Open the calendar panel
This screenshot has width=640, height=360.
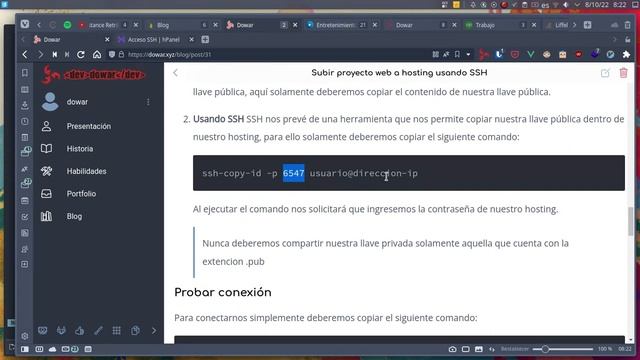[25, 200]
